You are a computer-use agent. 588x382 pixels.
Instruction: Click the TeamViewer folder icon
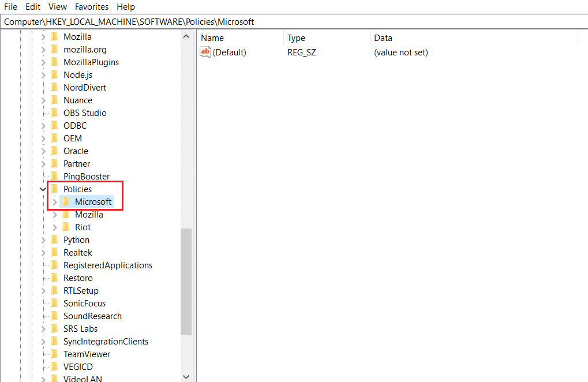coord(54,354)
